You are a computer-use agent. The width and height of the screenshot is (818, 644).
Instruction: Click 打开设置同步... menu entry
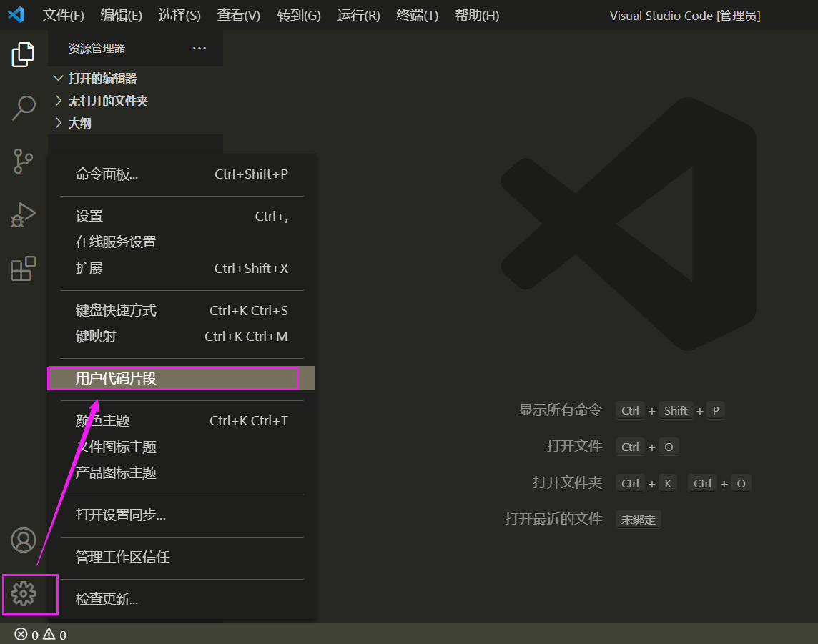pyautogui.click(x=182, y=515)
